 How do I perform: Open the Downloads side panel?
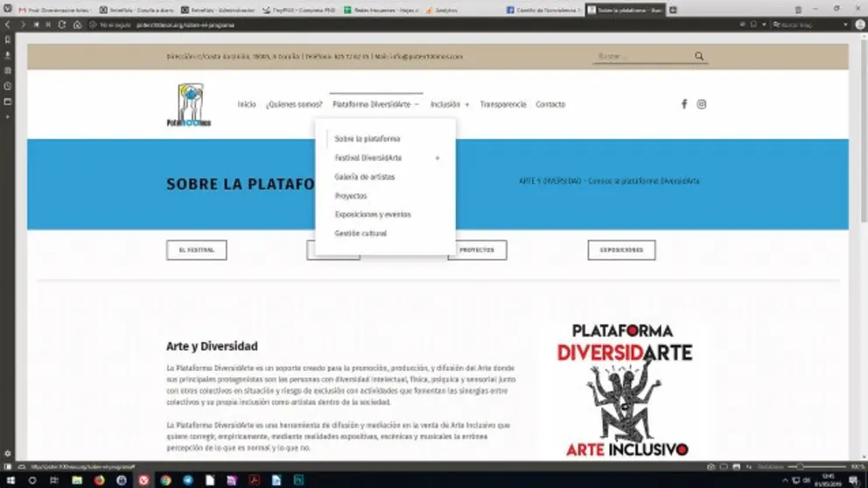tap(8, 55)
